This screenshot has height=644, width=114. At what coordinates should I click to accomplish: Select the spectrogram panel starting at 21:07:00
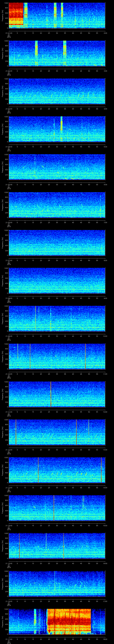[57, 243]
